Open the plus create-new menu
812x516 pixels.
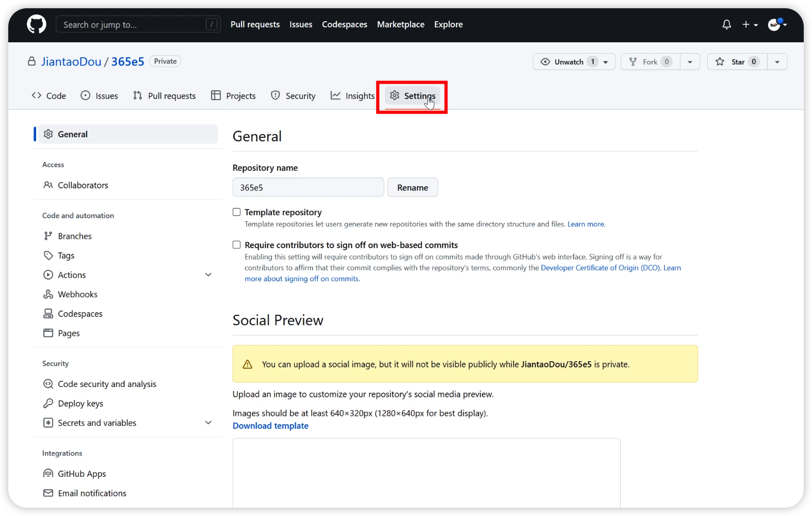pyautogui.click(x=750, y=24)
